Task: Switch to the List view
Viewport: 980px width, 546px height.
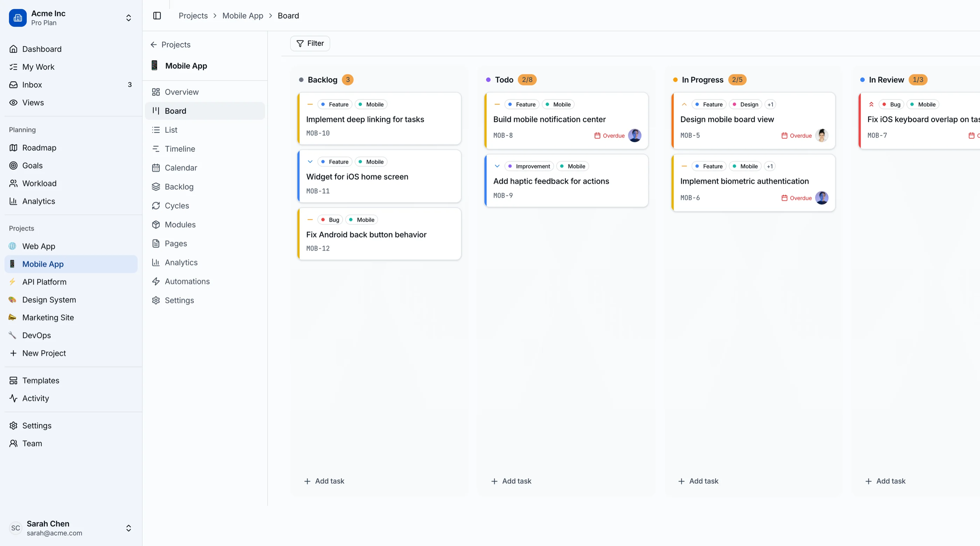Action: [205, 130]
